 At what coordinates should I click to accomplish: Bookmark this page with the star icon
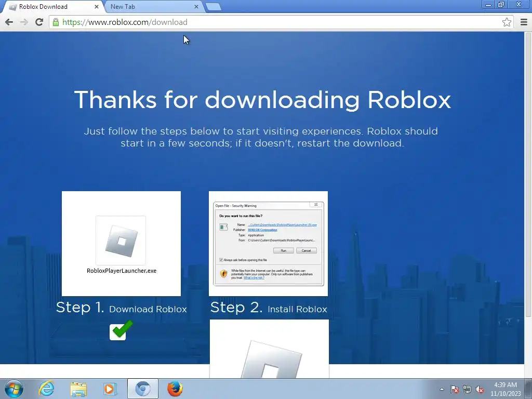[x=507, y=22]
